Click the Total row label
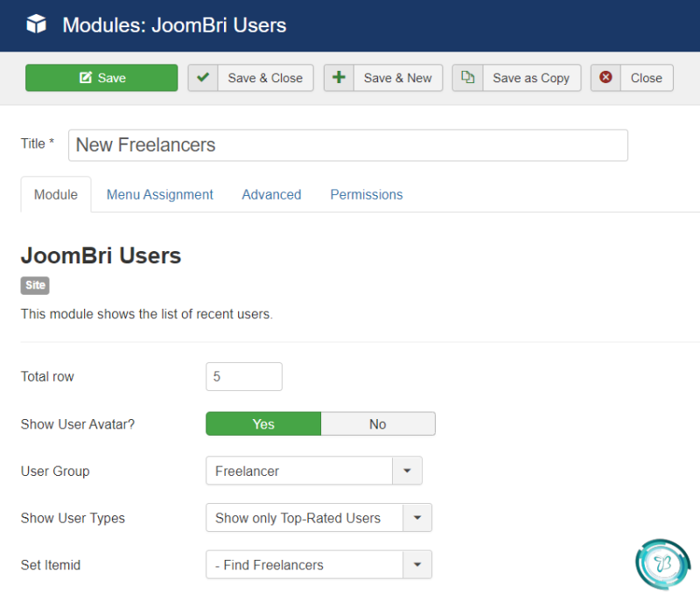The height and width of the screenshot is (601, 700). point(47,376)
